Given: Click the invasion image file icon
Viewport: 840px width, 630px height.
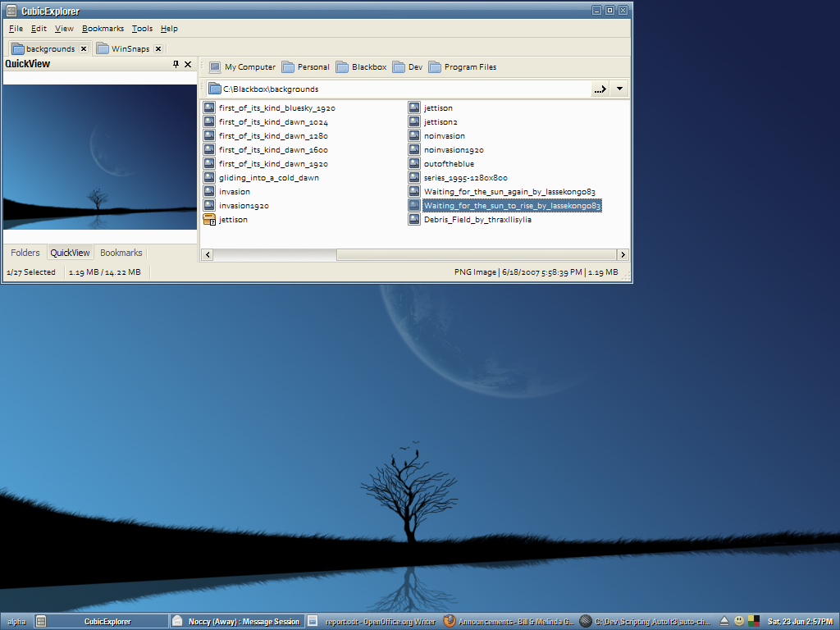Looking at the screenshot, I should (209, 192).
